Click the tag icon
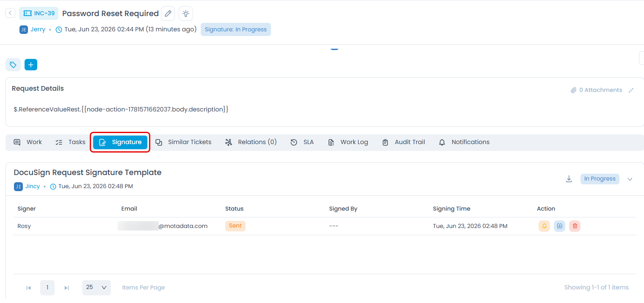 (13, 65)
